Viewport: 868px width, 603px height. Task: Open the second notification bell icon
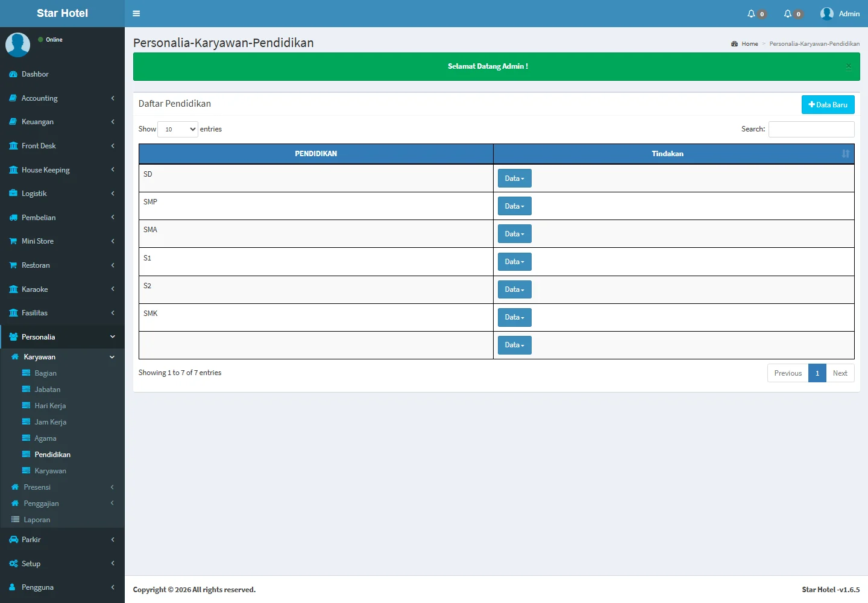coord(787,13)
